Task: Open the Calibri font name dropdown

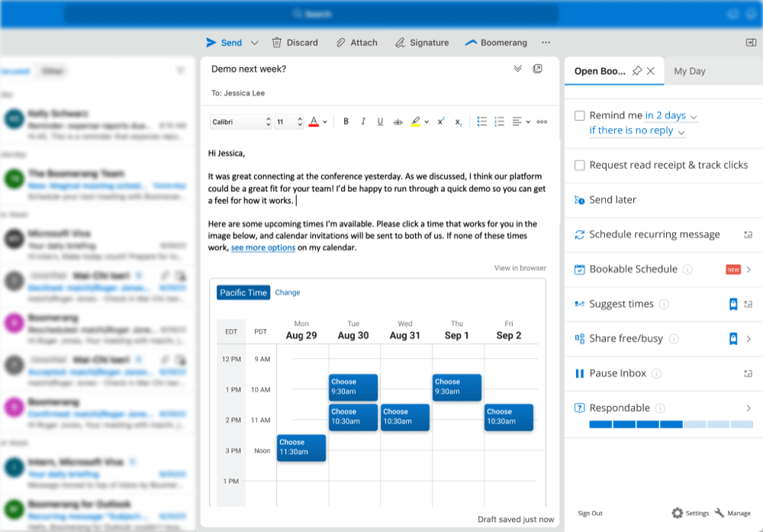Action: pyautogui.click(x=241, y=121)
